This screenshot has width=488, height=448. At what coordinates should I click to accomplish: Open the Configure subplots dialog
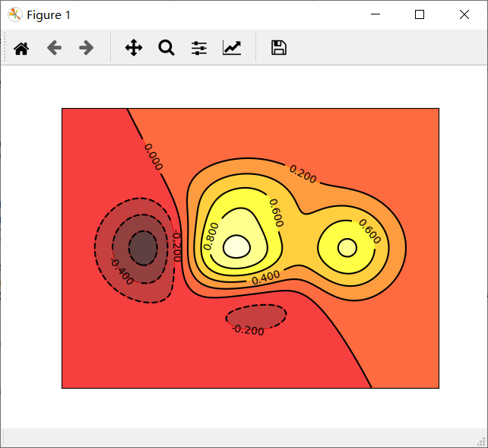pyautogui.click(x=199, y=48)
